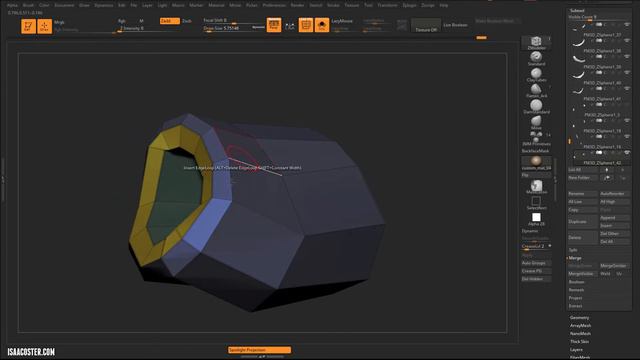Enable Zsub sculpt mode
Screen dimensions: 640x360
187,21
